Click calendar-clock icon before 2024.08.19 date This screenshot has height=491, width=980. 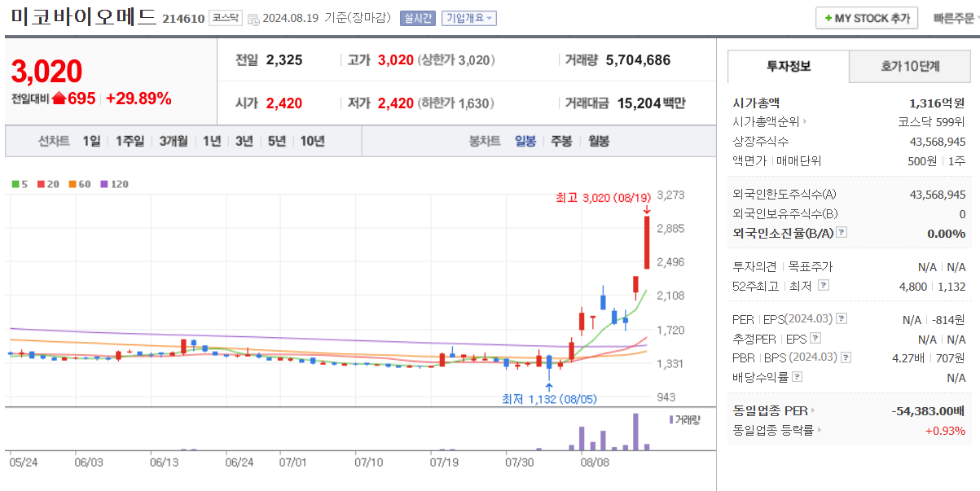253,19
